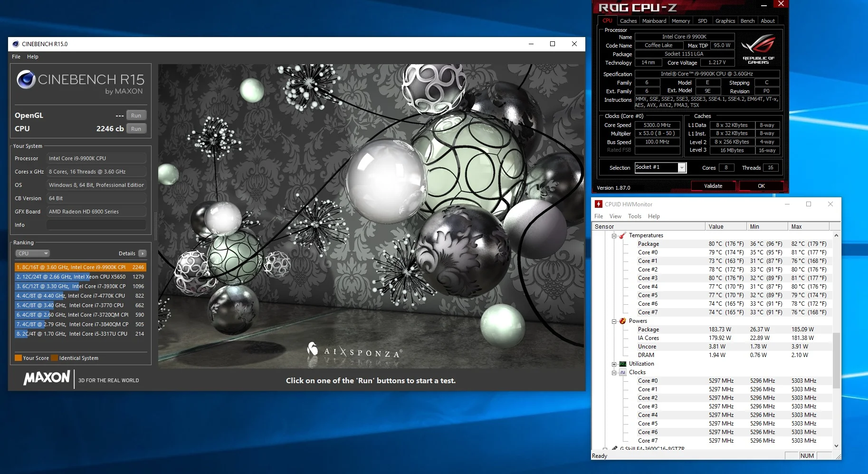Open HWMonitor File menu

coord(599,216)
